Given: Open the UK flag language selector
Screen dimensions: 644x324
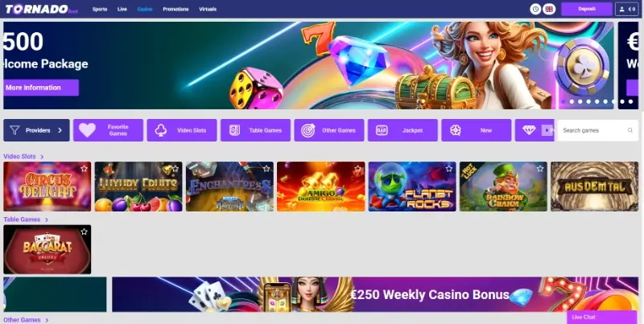Looking at the screenshot, I should pyautogui.click(x=549, y=9).
